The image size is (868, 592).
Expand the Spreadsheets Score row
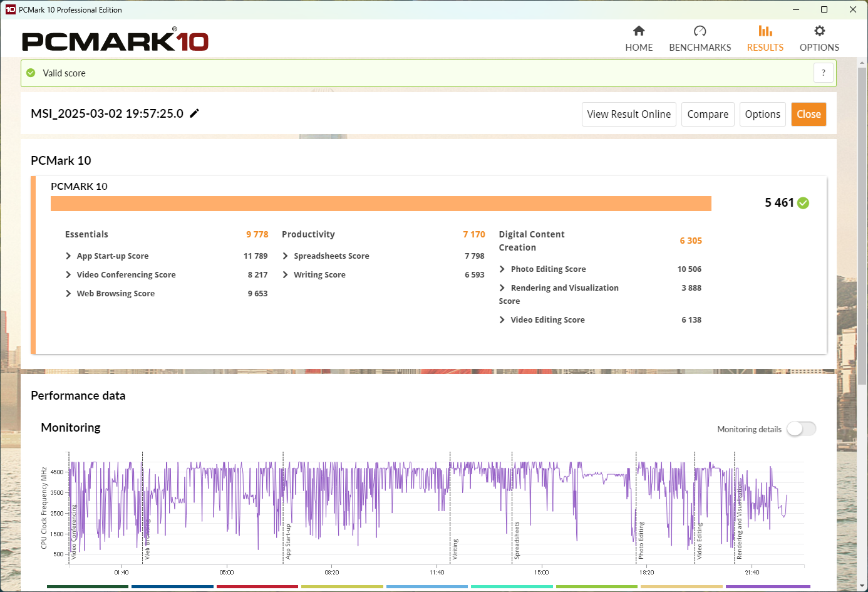pyautogui.click(x=286, y=256)
